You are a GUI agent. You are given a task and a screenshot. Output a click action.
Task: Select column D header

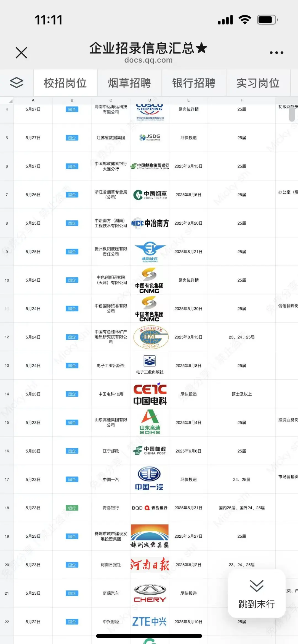coord(150,100)
